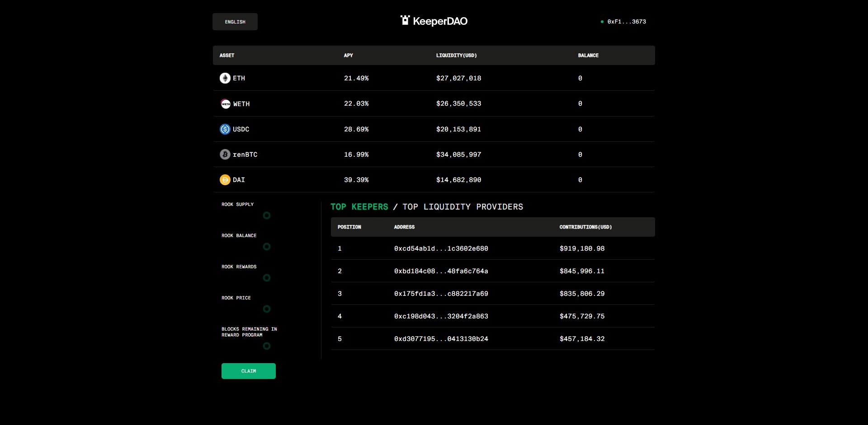Switch to TOP LIQUIDITY PROVIDERS tab

tap(462, 207)
